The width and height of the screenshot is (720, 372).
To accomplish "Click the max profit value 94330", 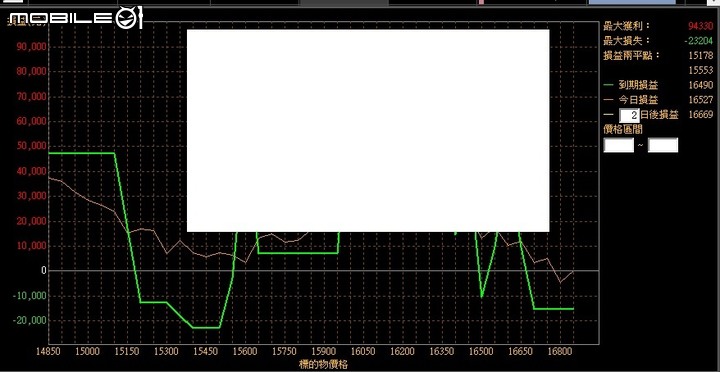I will click(701, 26).
